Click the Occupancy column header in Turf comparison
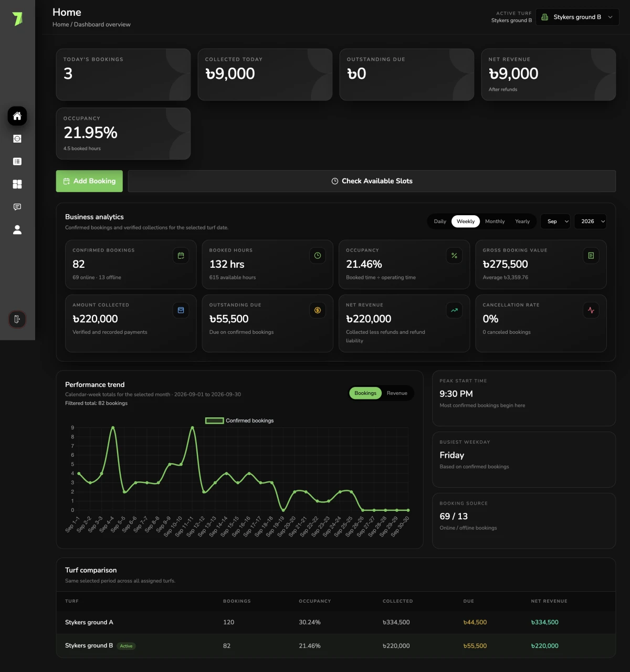 coord(315,601)
